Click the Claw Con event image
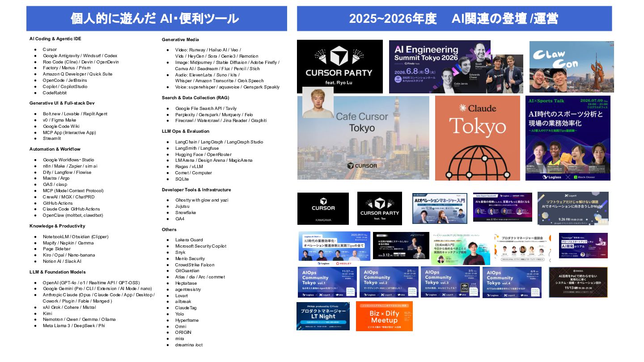 click(572, 67)
